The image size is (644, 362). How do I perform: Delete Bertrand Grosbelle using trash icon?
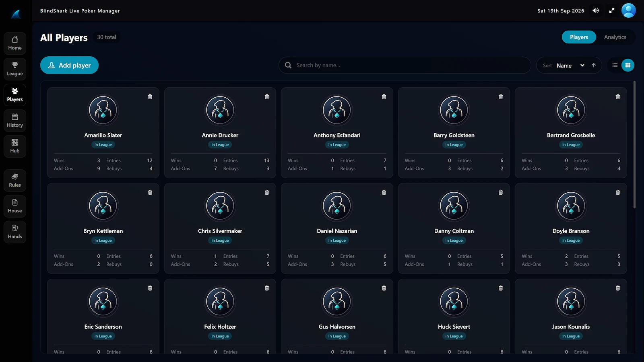(618, 97)
